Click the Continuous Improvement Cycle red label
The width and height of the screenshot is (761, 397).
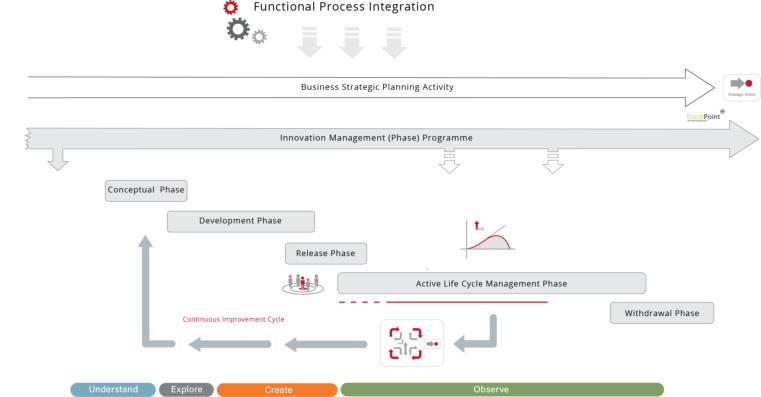[233, 319]
